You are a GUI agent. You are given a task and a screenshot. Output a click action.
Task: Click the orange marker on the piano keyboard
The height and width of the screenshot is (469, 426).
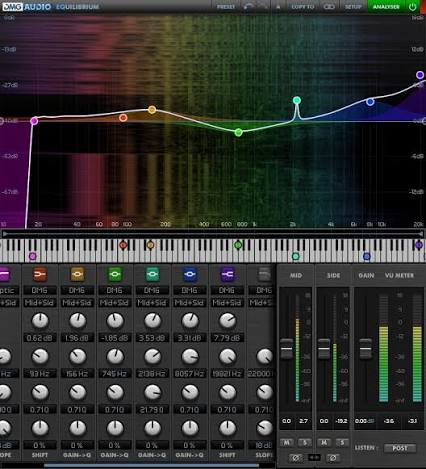(x=150, y=245)
